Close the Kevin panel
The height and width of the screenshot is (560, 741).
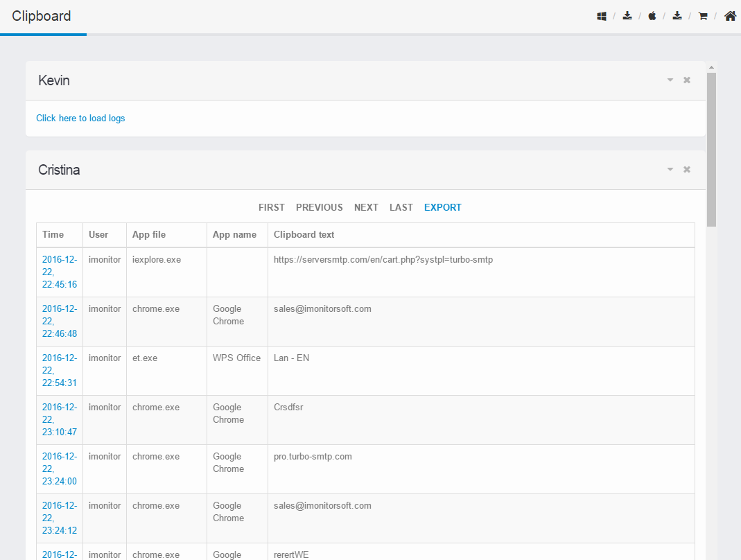[687, 80]
